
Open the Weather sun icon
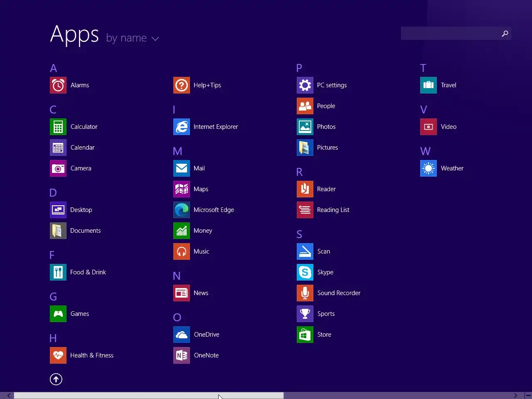tap(429, 168)
